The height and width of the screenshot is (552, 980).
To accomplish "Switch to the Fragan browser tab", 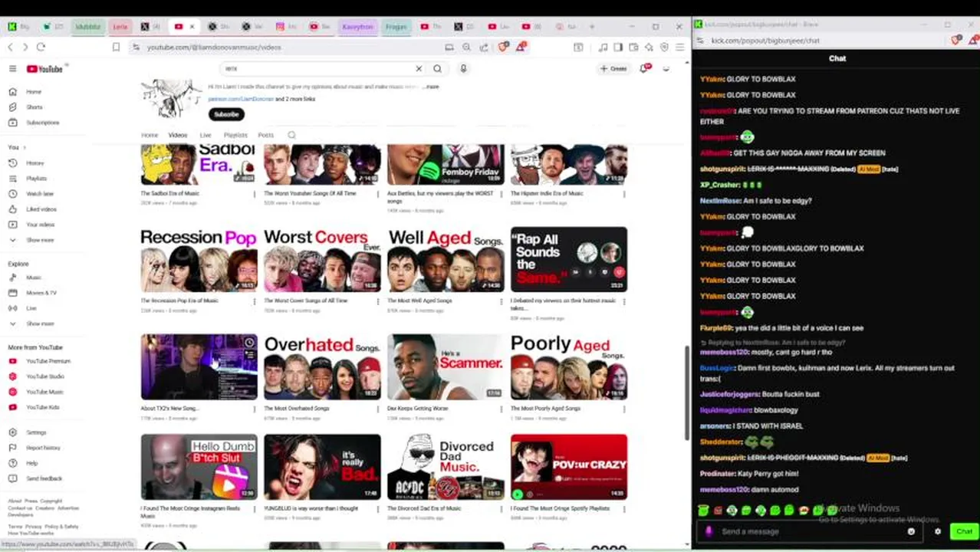I will [396, 26].
